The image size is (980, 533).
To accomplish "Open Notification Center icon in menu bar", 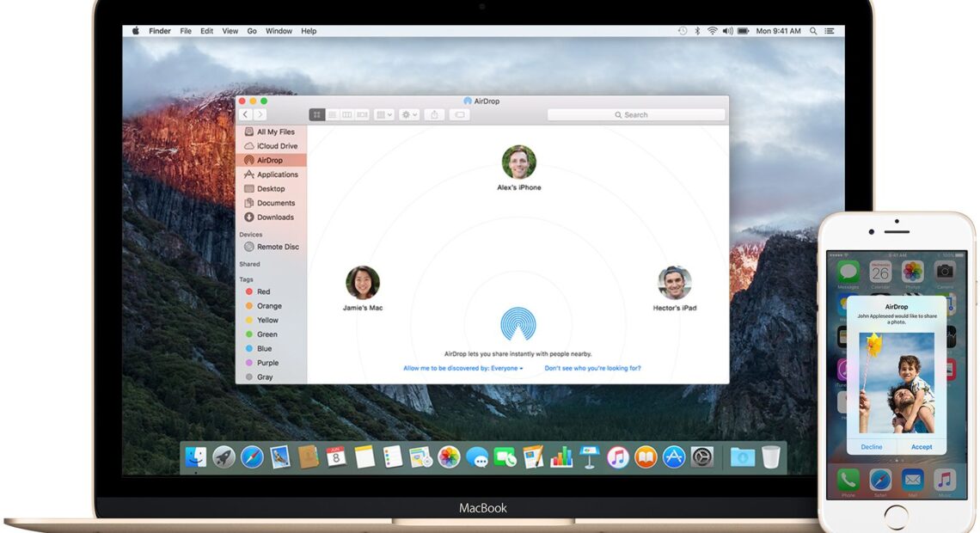I will pos(830,31).
